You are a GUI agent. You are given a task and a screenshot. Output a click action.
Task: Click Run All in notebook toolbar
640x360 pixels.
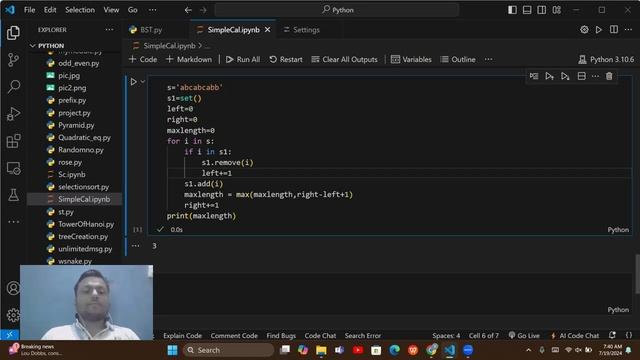tap(243, 60)
